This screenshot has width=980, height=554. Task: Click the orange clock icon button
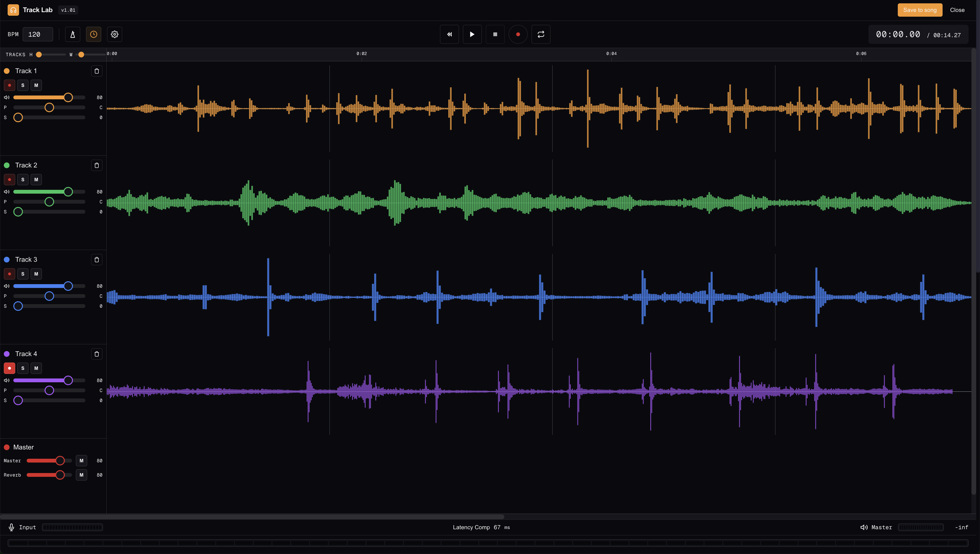click(94, 34)
